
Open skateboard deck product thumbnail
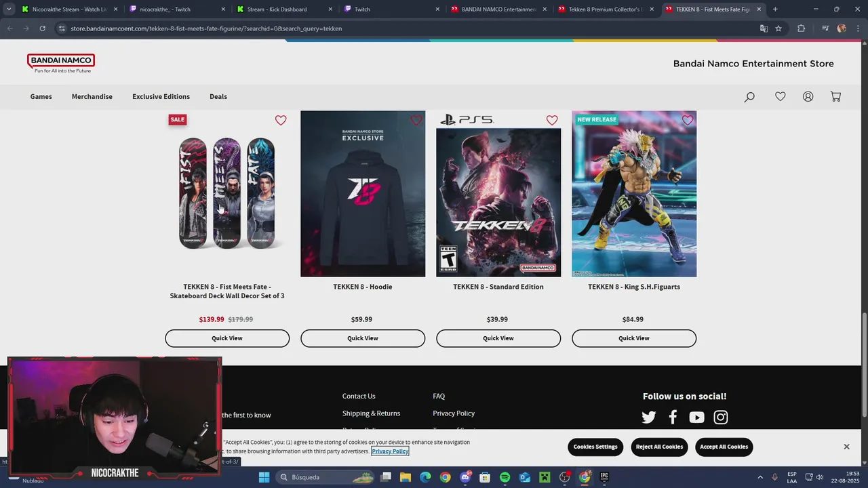(227, 194)
